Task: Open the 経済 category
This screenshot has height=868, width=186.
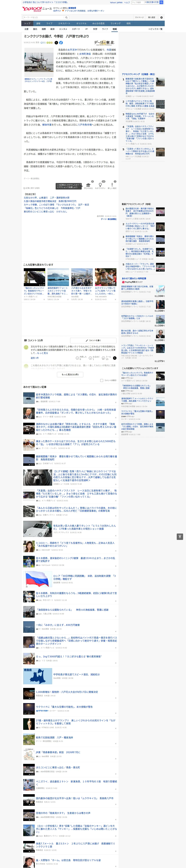Action: (x=52, y=29)
